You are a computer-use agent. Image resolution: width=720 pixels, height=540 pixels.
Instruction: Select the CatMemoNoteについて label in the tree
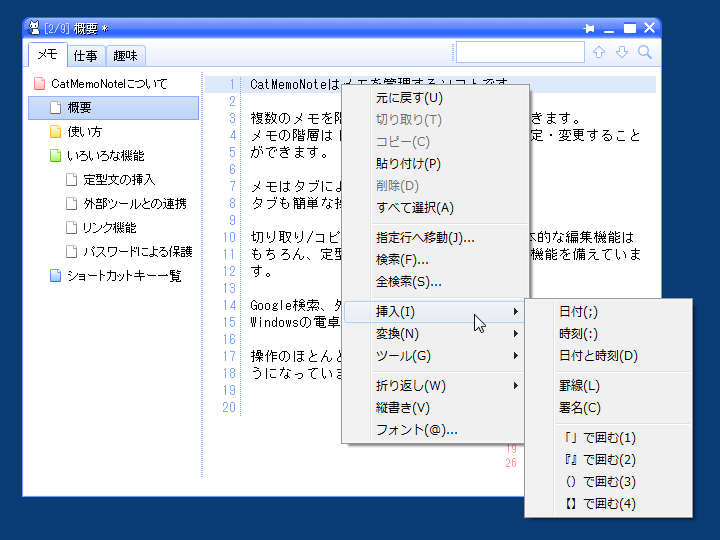[x=109, y=84]
